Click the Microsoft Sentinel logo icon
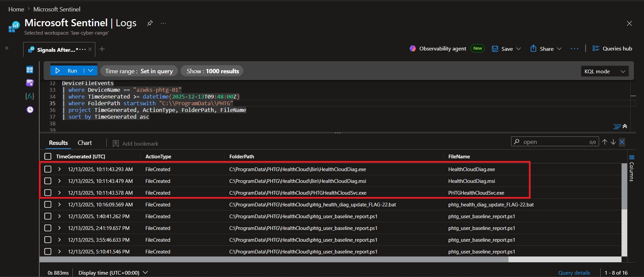 pos(14,27)
